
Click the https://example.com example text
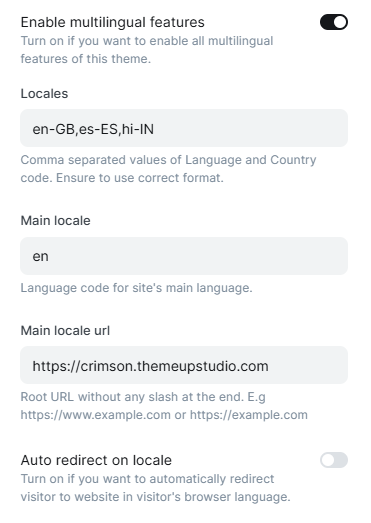(x=249, y=415)
